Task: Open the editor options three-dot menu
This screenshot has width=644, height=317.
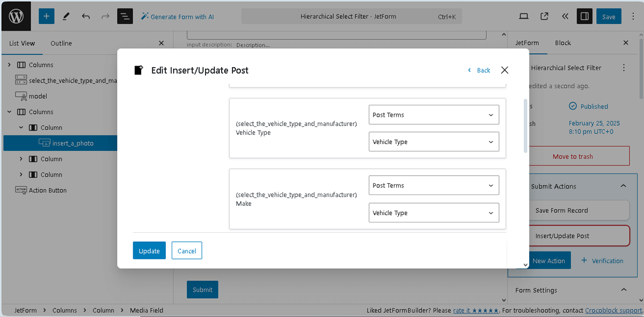Action: [x=633, y=16]
